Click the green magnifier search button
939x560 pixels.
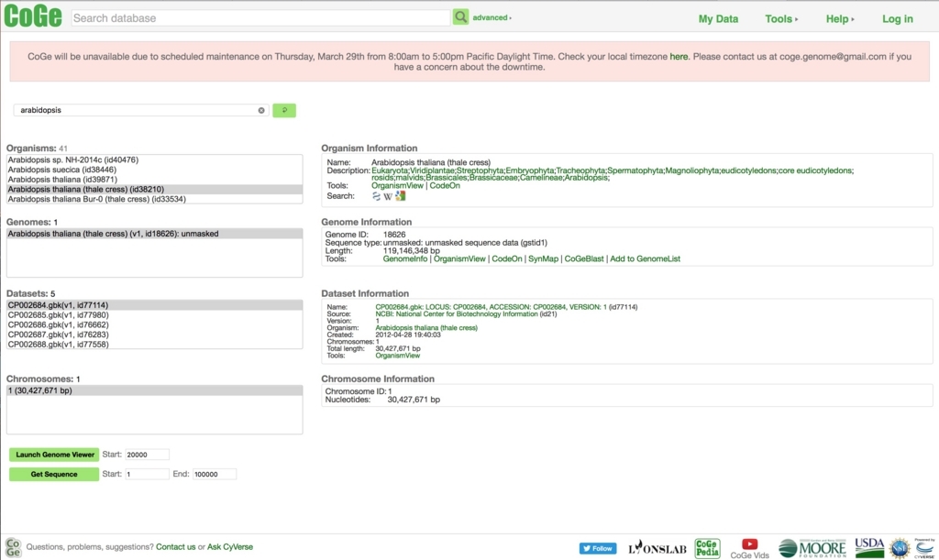click(460, 17)
